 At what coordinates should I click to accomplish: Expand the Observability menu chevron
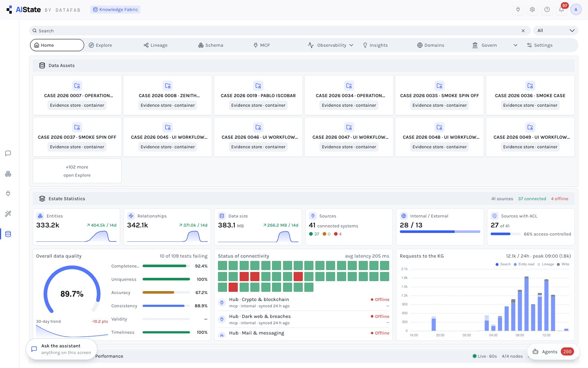click(351, 45)
